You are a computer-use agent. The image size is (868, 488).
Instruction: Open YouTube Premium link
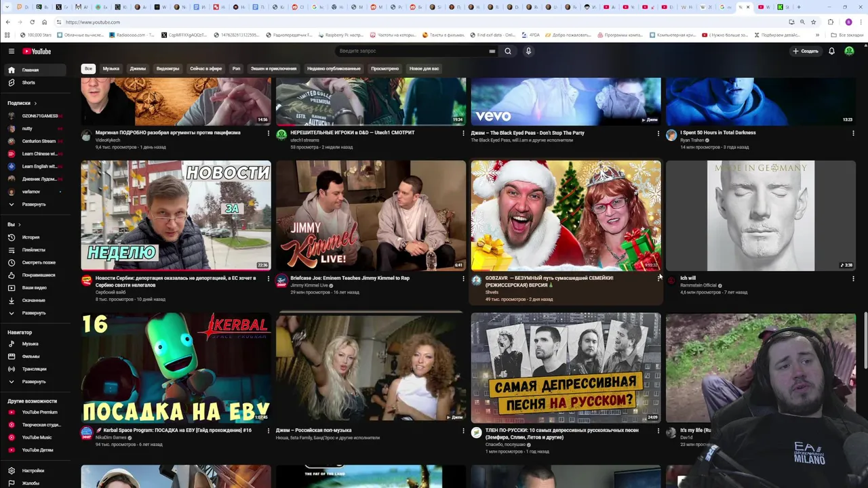tap(35, 412)
